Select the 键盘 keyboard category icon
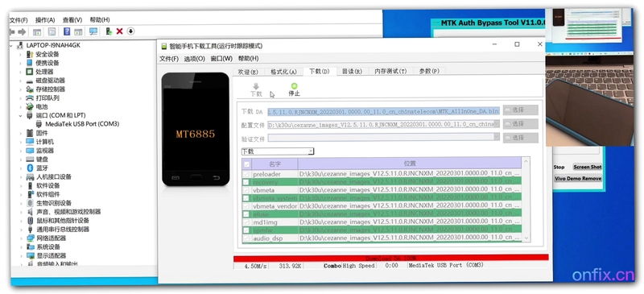 tap(30, 159)
